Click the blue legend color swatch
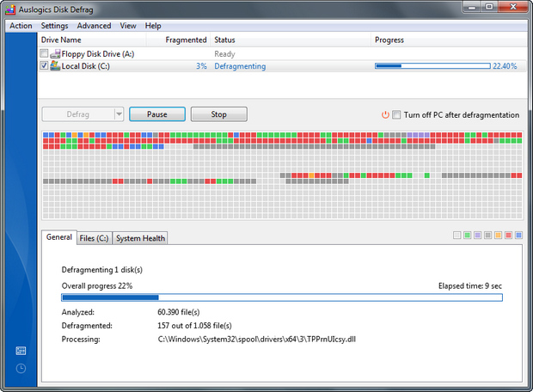Screen dimensions: 533x392 tap(518, 236)
